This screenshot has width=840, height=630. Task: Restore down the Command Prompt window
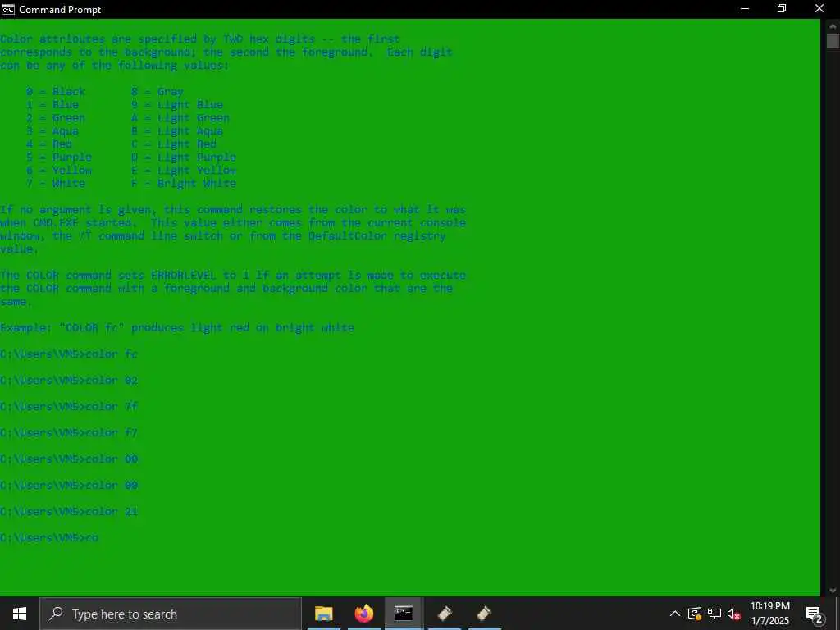[x=782, y=9]
